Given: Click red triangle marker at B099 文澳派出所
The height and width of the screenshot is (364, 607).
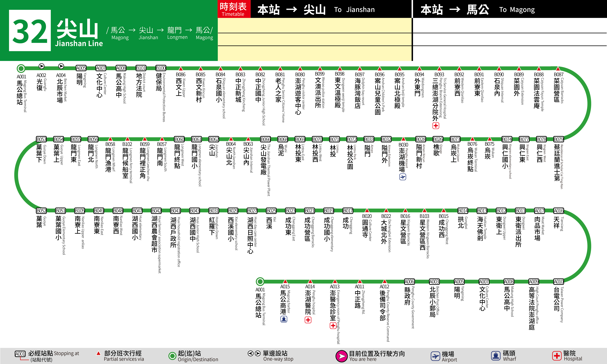Looking at the screenshot, I should click(x=320, y=68).
